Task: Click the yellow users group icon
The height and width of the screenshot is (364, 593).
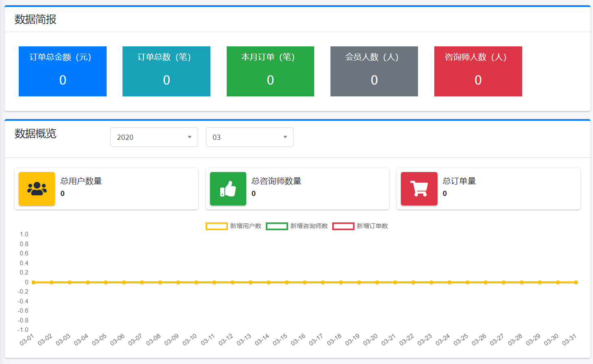Action: point(37,189)
